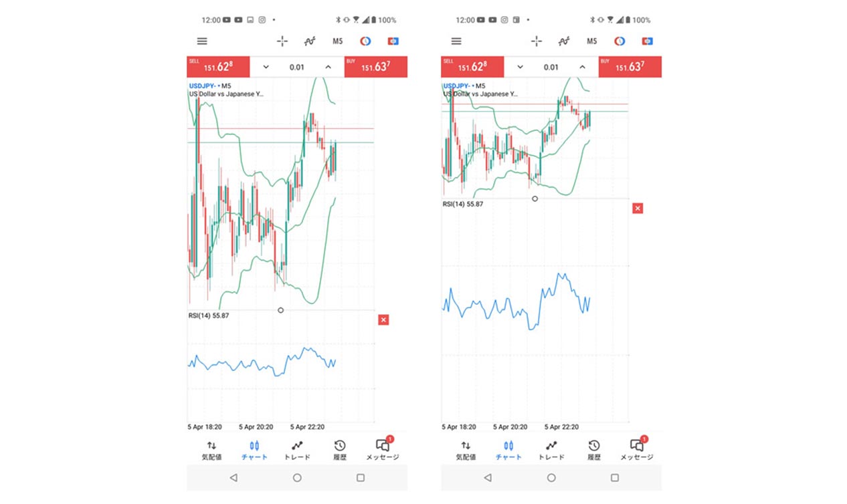Open hamburger menu in left phone
The width and height of the screenshot is (847, 504).
[x=202, y=41]
